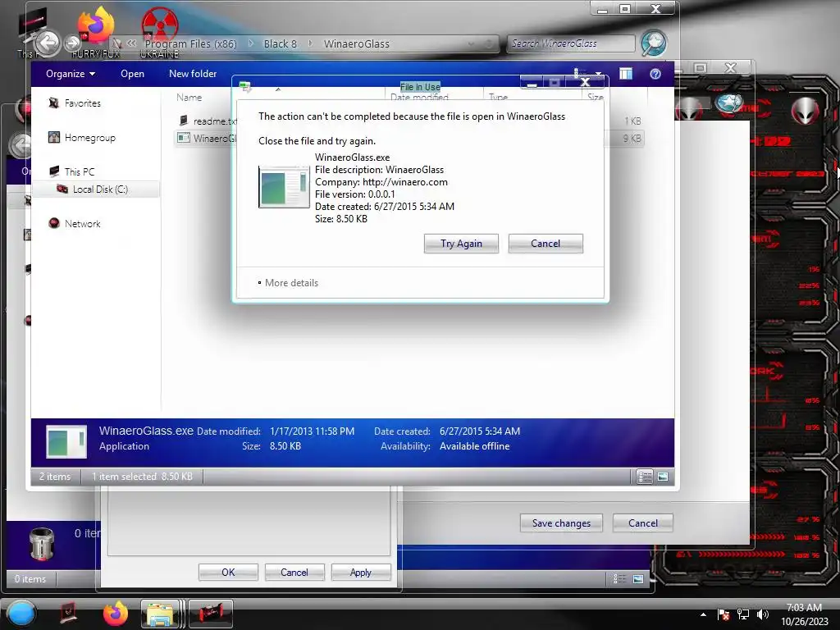The height and width of the screenshot is (630, 840).
Task: Click Apply in background properties dialog
Action: pyautogui.click(x=361, y=572)
